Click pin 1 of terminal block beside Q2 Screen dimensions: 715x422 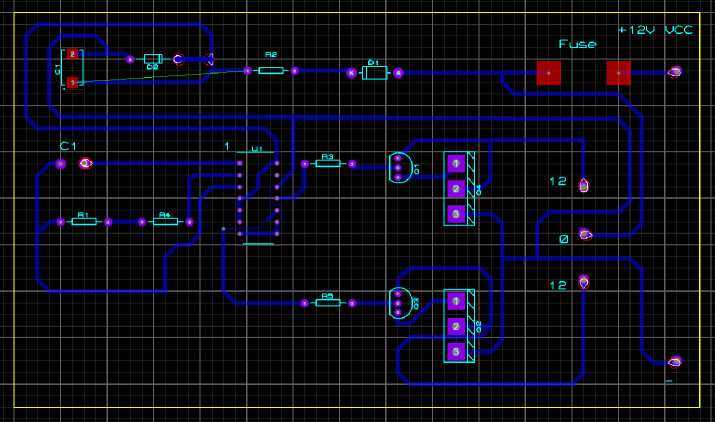(456, 301)
